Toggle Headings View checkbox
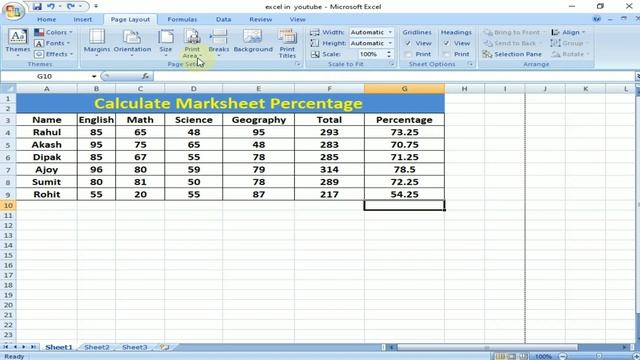The image size is (640, 360). [x=447, y=43]
